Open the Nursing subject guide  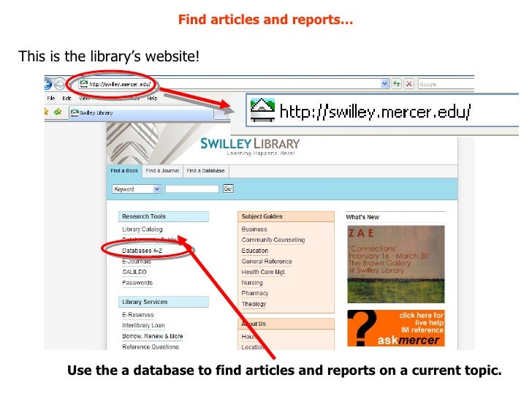(x=252, y=283)
